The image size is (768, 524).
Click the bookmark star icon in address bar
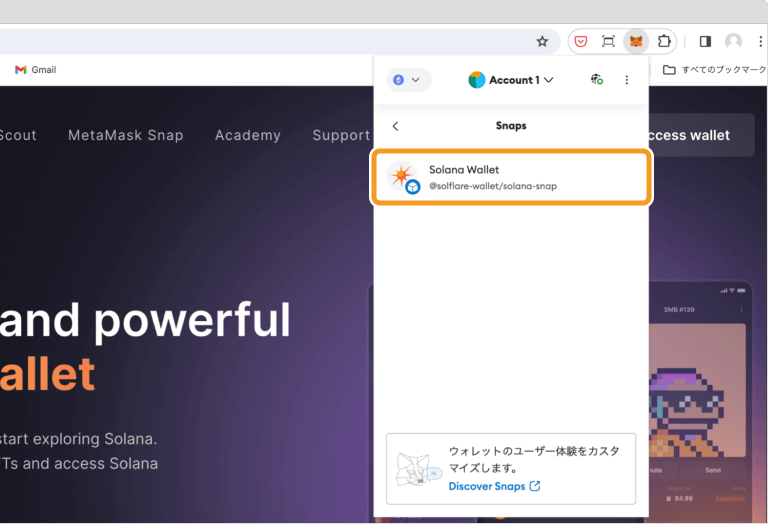(542, 41)
